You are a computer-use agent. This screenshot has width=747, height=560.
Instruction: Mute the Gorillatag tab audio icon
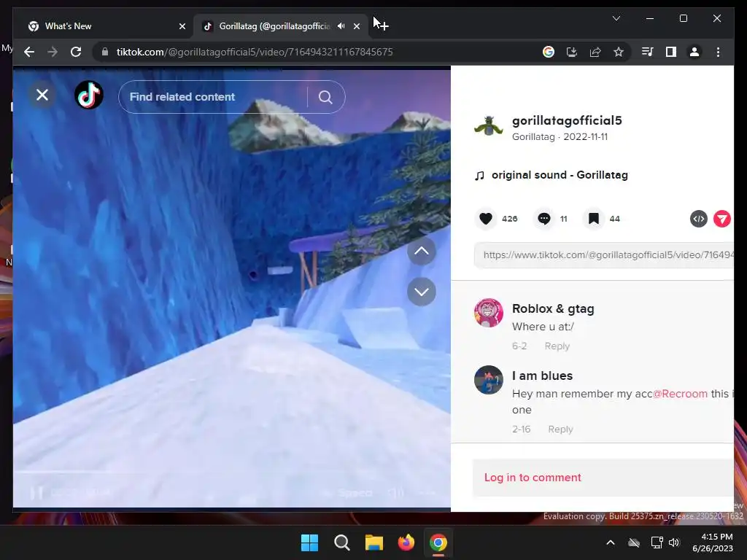tap(341, 26)
